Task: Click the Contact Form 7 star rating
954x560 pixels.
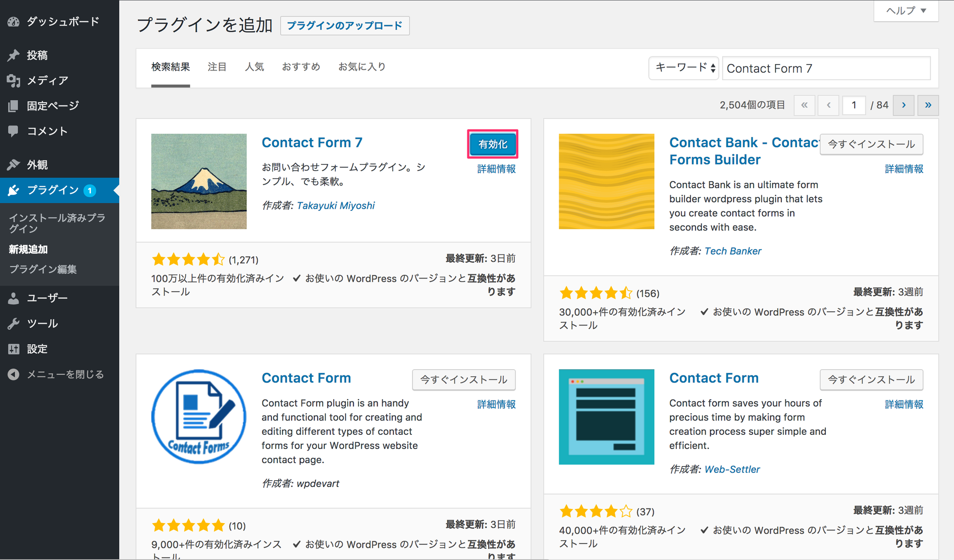Action: [x=188, y=259]
